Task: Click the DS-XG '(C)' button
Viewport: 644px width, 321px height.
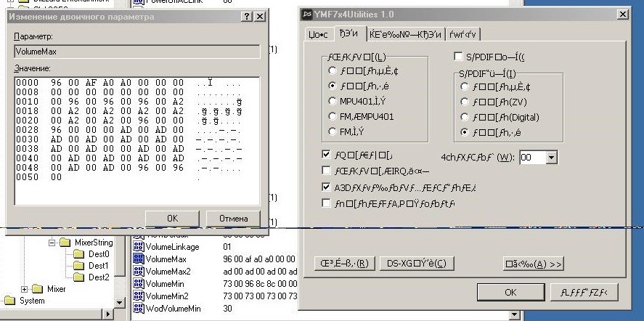Action: point(417,264)
